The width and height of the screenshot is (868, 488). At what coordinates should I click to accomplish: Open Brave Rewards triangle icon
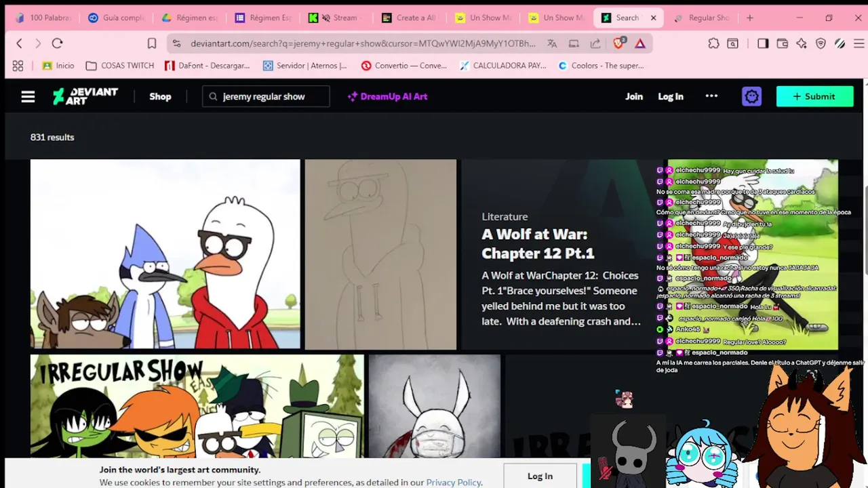tap(639, 43)
